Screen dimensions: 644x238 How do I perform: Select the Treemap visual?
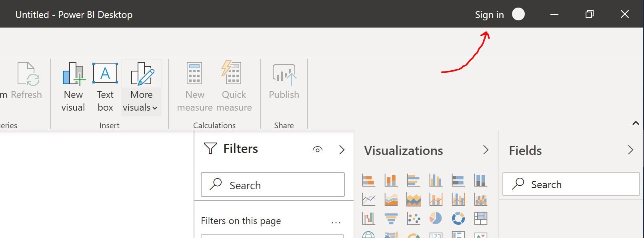[x=481, y=218]
